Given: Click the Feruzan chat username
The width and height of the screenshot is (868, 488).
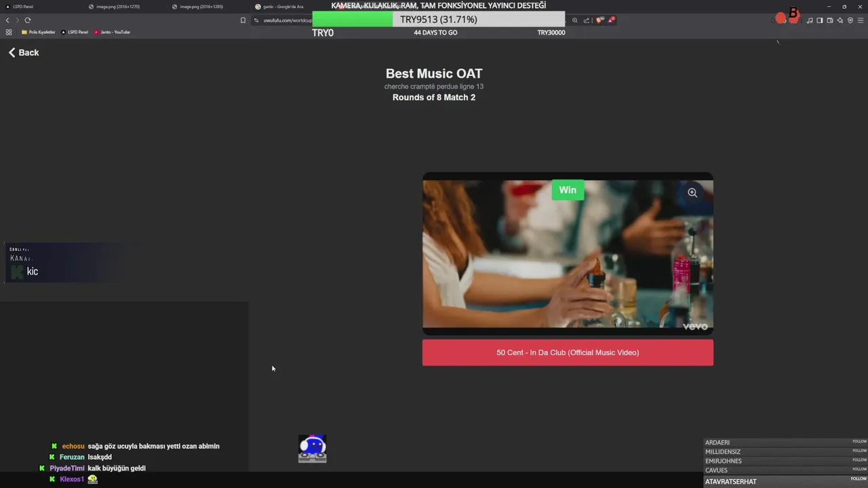Looking at the screenshot, I should [x=72, y=457].
